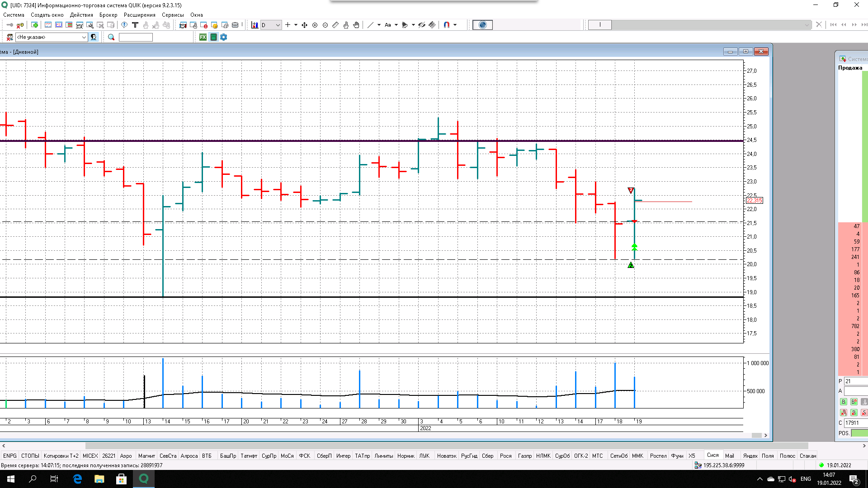
Task: Toggle the client filter icon button
Action: click(x=94, y=37)
